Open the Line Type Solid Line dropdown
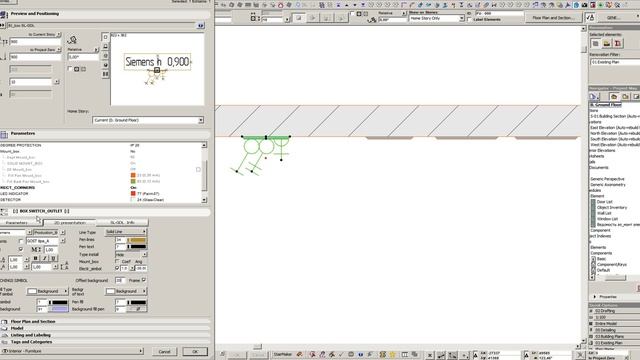The width and height of the screenshot is (640, 360). click(126, 232)
